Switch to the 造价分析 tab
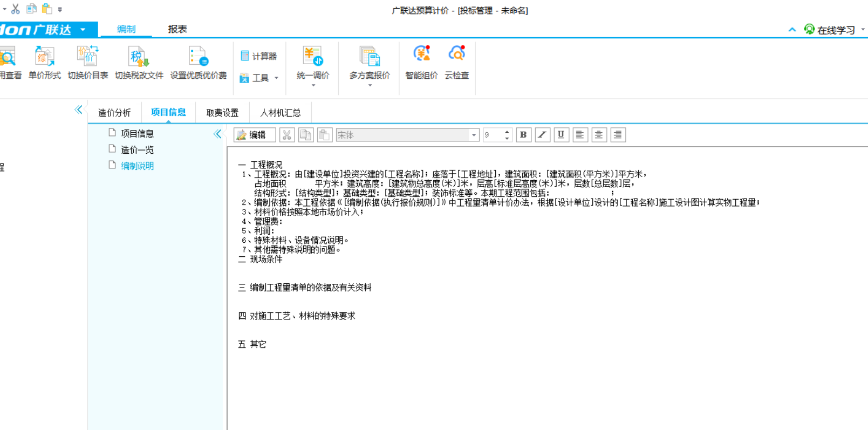 point(114,113)
